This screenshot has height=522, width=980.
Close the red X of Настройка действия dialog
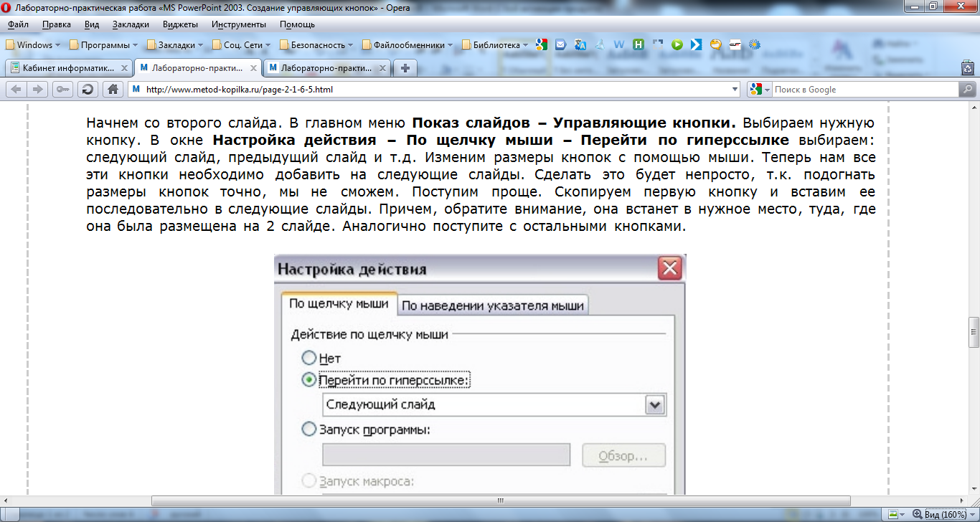(x=669, y=269)
